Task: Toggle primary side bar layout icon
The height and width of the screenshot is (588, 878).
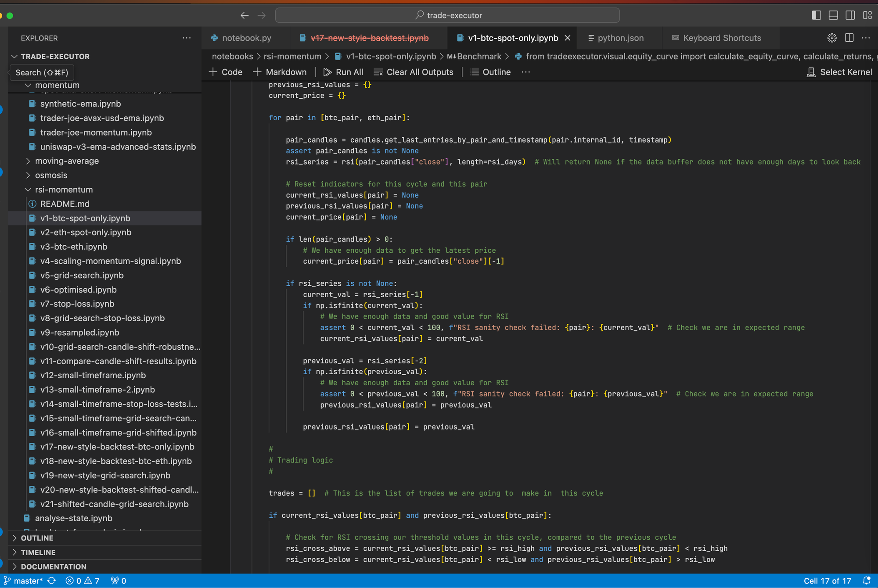Action: click(816, 15)
